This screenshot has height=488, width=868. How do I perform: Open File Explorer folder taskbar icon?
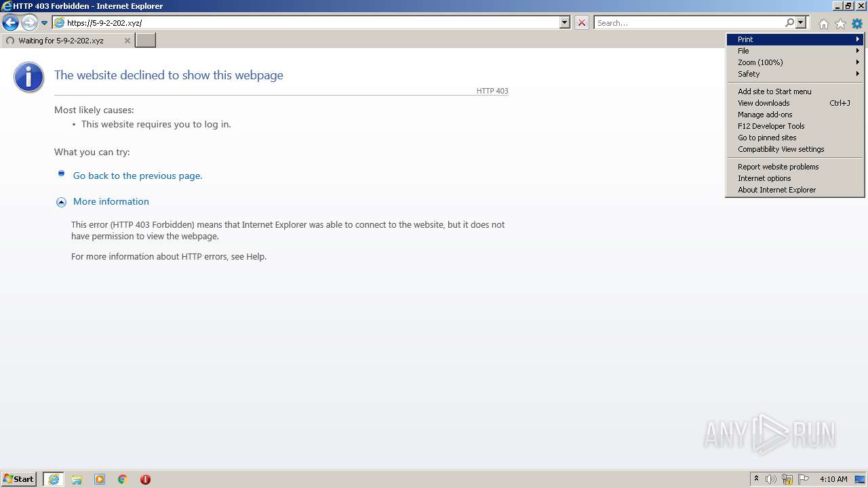[x=77, y=479]
